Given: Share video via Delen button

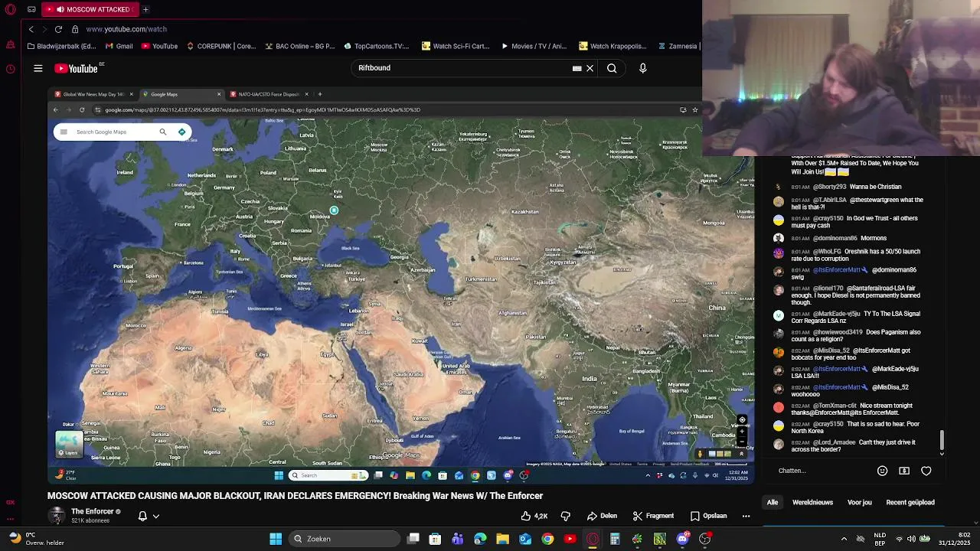Looking at the screenshot, I should pyautogui.click(x=602, y=516).
